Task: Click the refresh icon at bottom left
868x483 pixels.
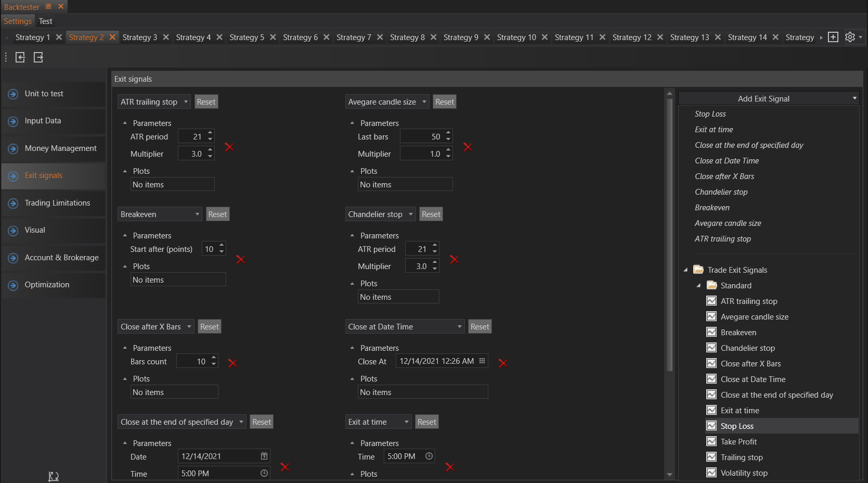Action: point(54,476)
